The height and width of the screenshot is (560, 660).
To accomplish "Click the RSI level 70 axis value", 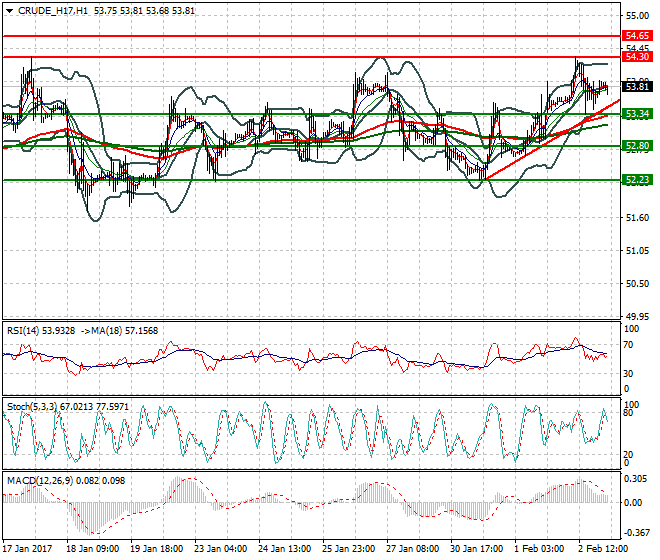I will coord(628,345).
